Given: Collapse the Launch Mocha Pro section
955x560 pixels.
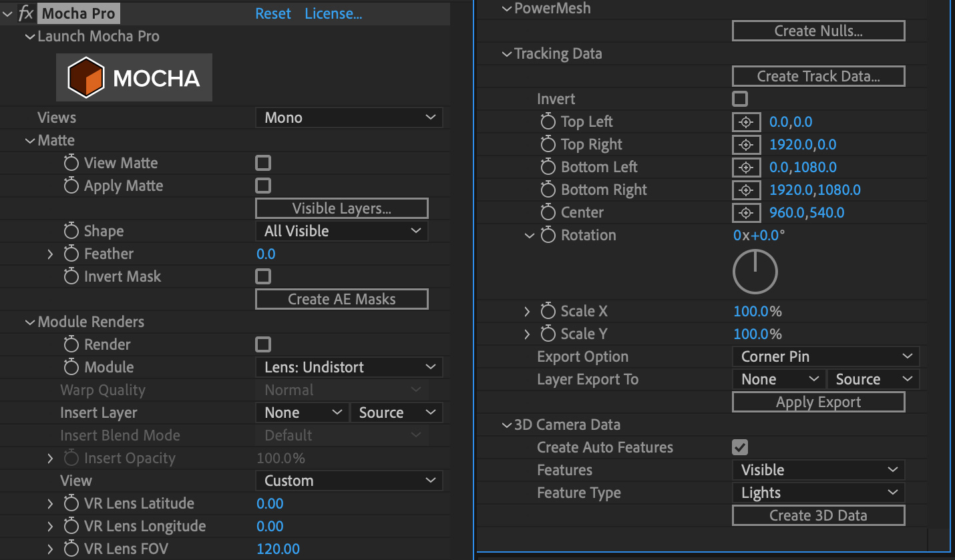Looking at the screenshot, I should coord(30,36).
